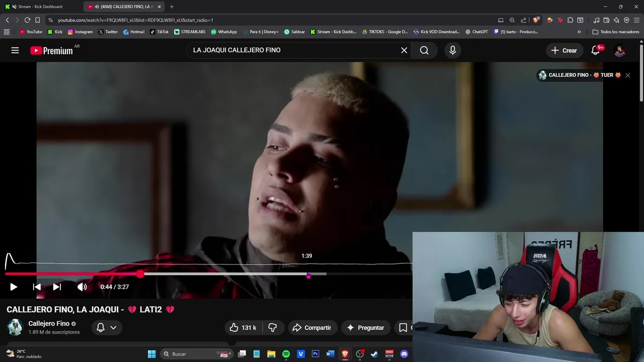The image size is (644, 362).
Task: Open the Brave Wallet icon
Action: click(x=607, y=20)
